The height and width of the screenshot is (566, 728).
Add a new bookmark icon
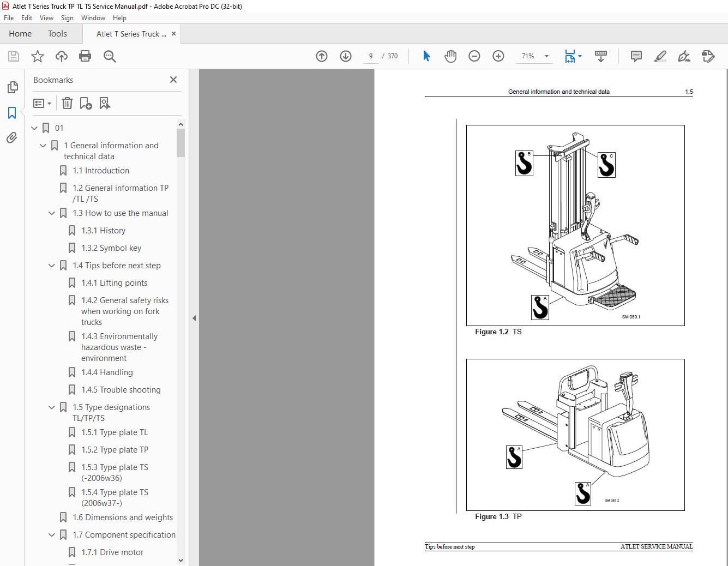[86, 103]
